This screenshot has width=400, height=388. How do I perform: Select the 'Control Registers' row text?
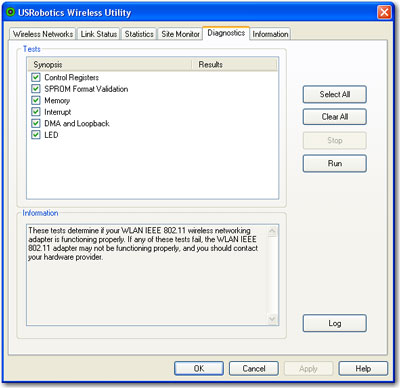click(72, 77)
